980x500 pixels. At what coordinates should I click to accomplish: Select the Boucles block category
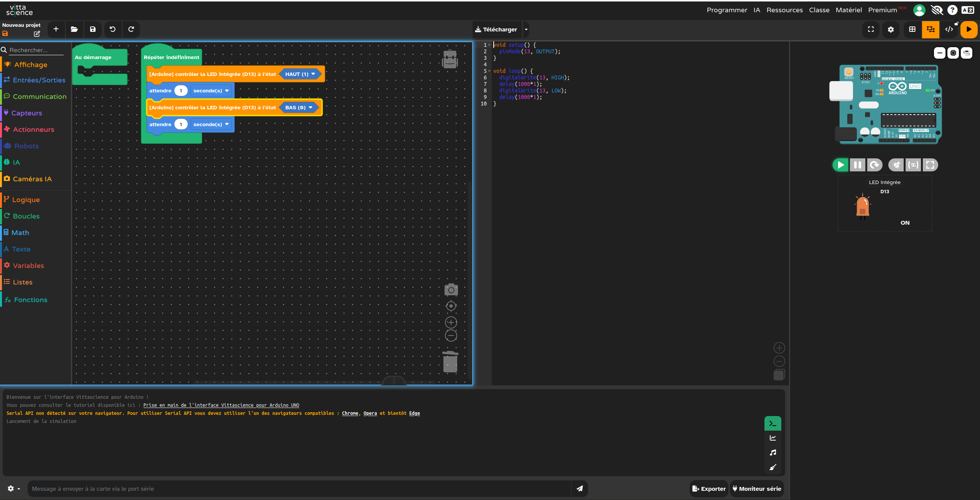coord(26,216)
